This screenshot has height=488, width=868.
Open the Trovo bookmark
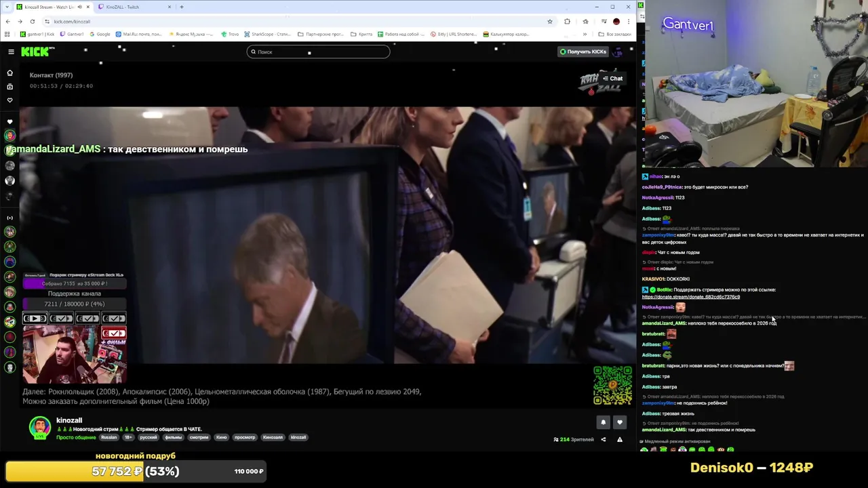pos(230,34)
